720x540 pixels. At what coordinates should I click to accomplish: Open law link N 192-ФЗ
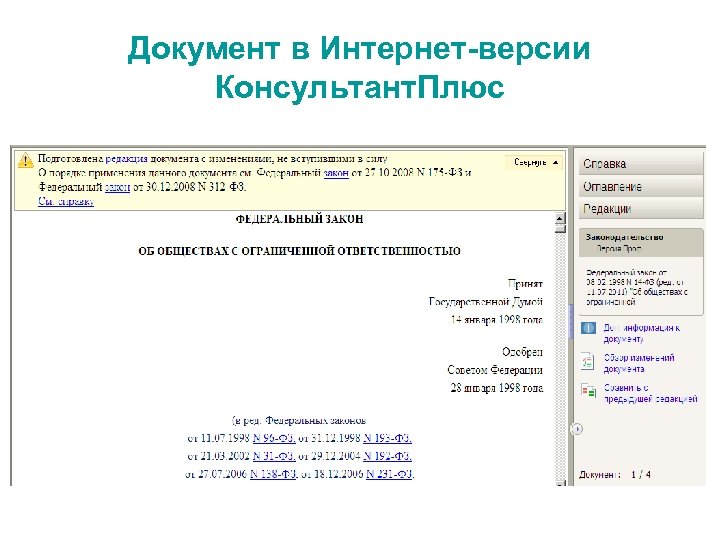pos(387,456)
